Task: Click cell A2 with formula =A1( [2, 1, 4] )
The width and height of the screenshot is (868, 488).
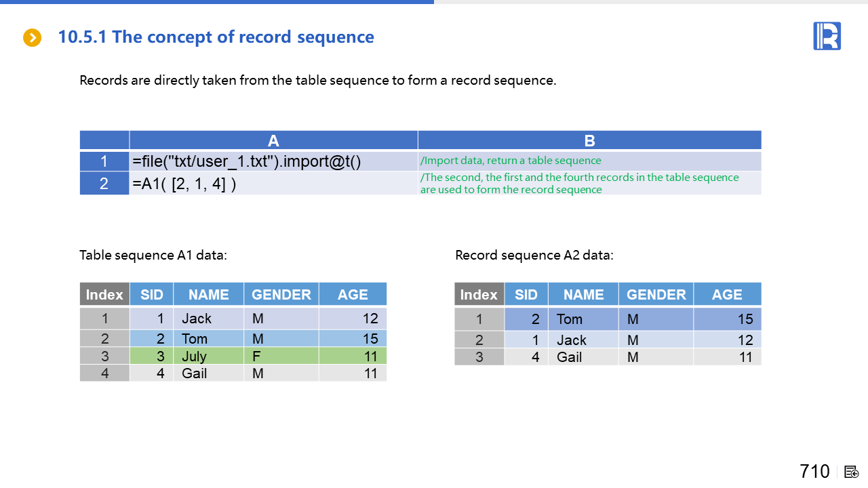Action: coord(273,184)
